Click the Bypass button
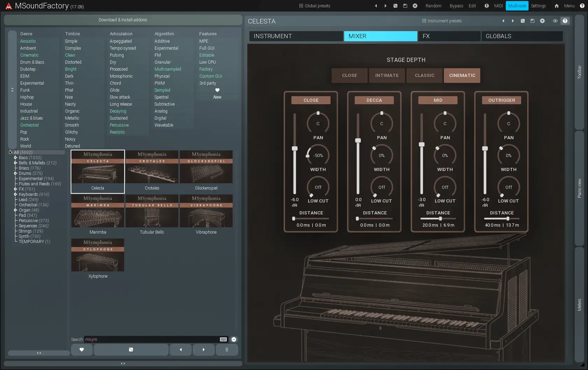588x370 pixels. 456,6
